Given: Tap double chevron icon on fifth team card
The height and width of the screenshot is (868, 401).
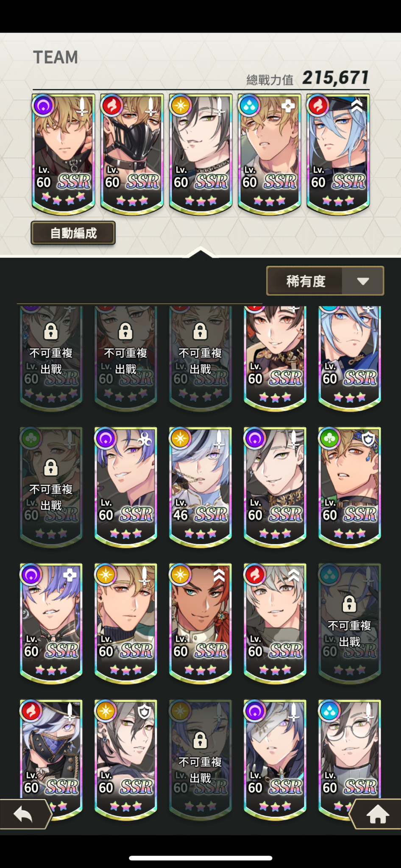Looking at the screenshot, I should point(357,105).
